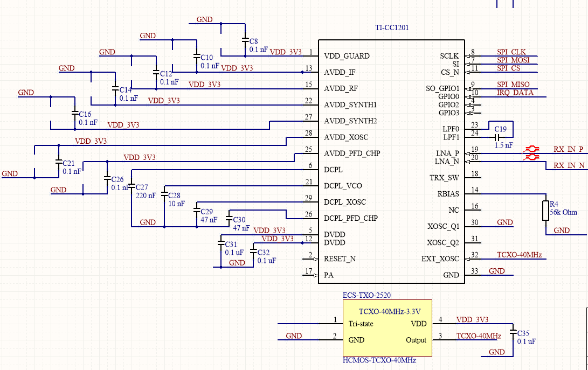This screenshot has height=370, width=588.
Task: Select the PA pin name
Action: 329,275
